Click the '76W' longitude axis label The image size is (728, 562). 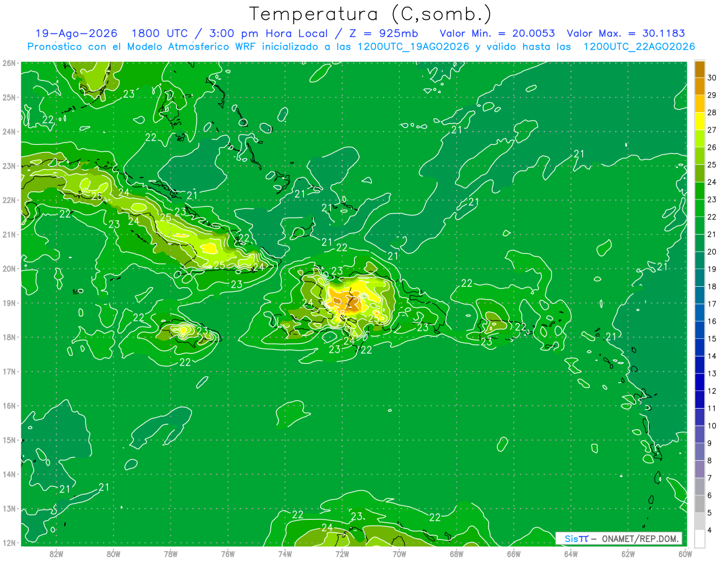[227, 554]
